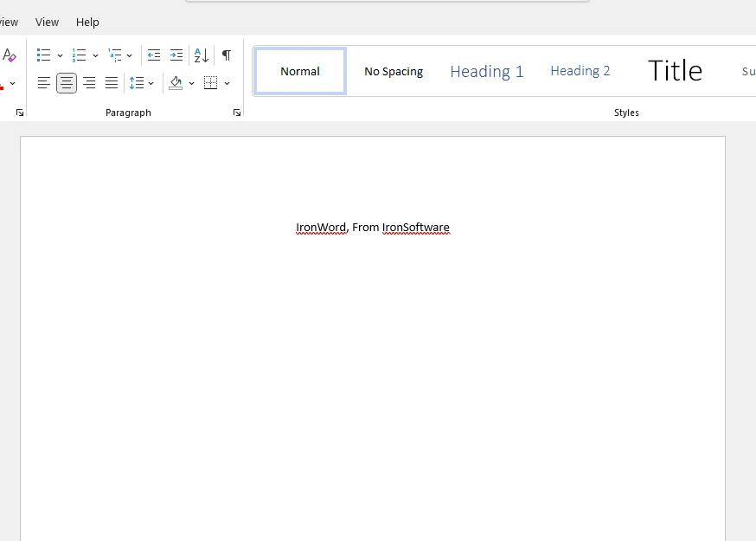This screenshot has height=541, width=756.
Task: Toggle Center alignment
Action: point(67,83)
